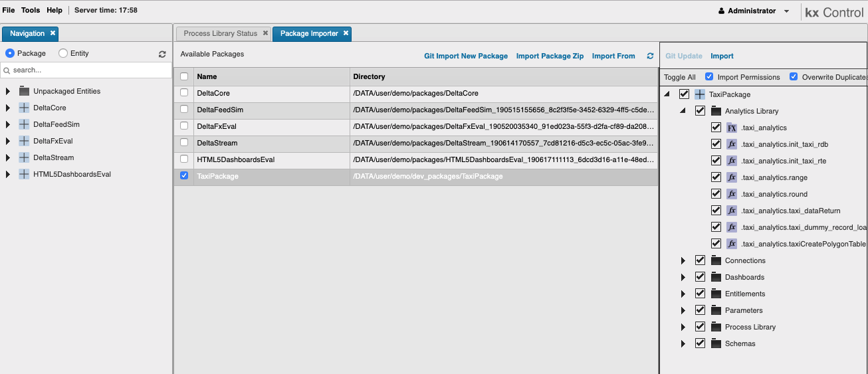Click the HTML5DashboardsEval package icon in Navigation
This screenshot has height=374, width=868.
point(25,174)
